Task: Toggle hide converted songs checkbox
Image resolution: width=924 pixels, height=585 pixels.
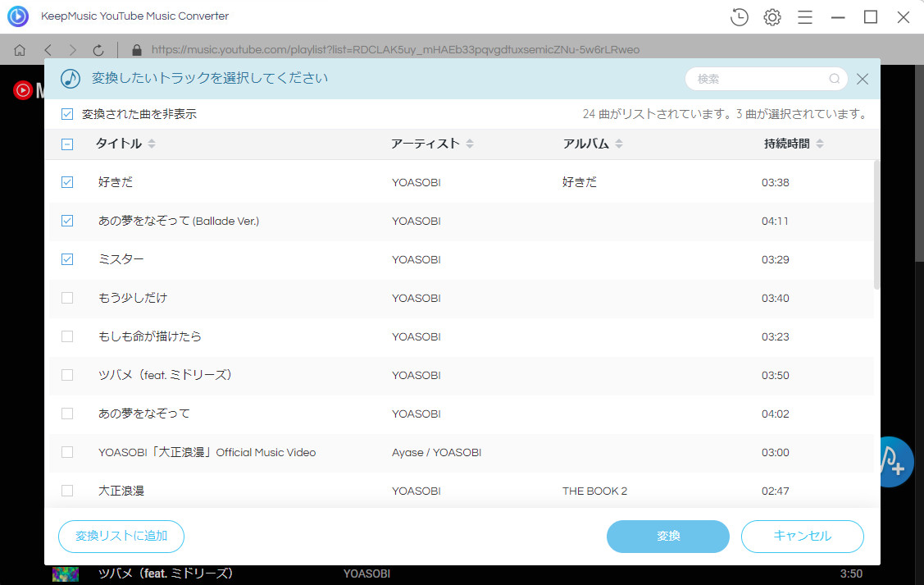Action: point(67,114)
